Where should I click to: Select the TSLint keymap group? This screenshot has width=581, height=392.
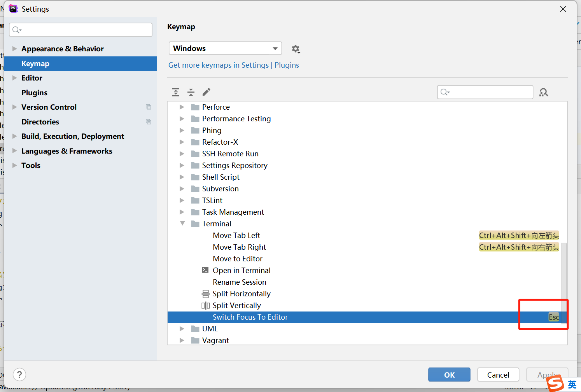pos(212,200)
